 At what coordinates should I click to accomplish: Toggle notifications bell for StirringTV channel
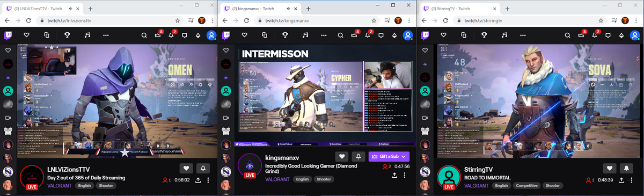coord(626,168)
